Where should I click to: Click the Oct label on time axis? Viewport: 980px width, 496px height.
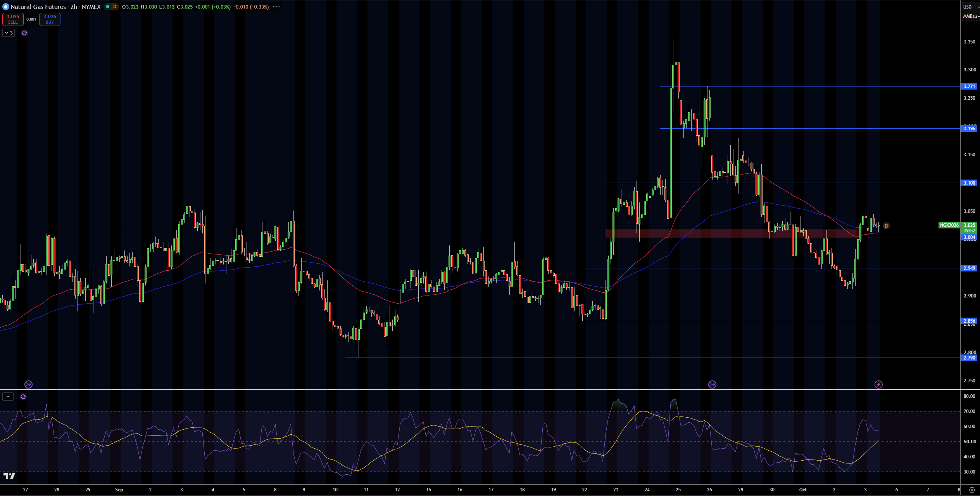point(803,490)
